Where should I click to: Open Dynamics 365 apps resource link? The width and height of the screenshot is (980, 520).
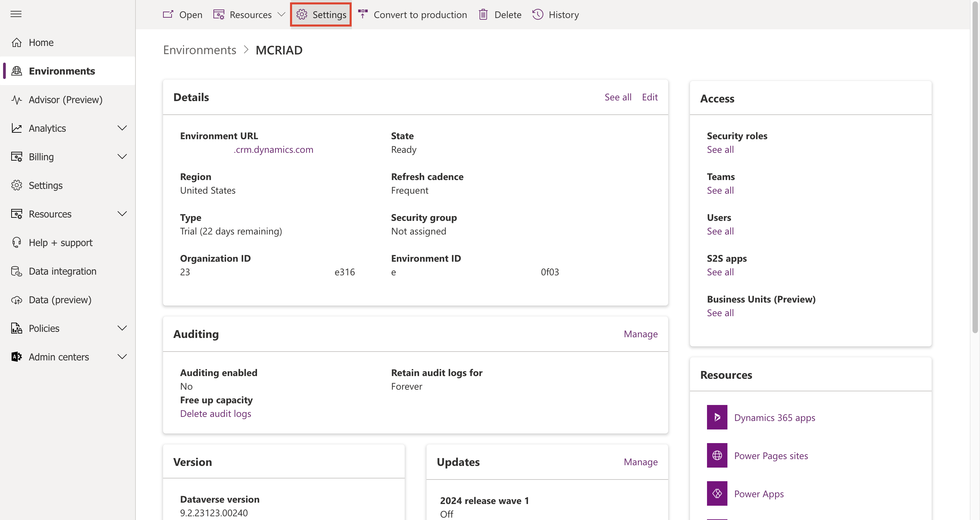pos(774,417)
